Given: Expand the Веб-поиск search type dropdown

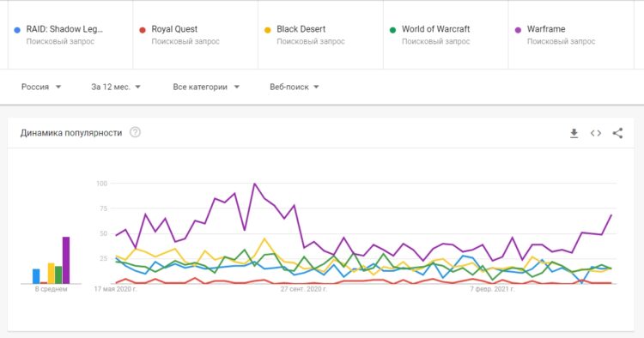Looking at the screenshot, I should coord(295,87).
